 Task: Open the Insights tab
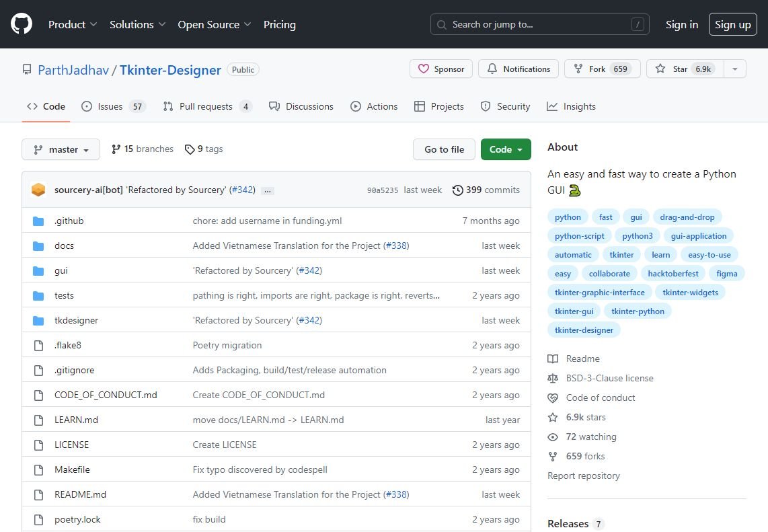tap(571, 106)
